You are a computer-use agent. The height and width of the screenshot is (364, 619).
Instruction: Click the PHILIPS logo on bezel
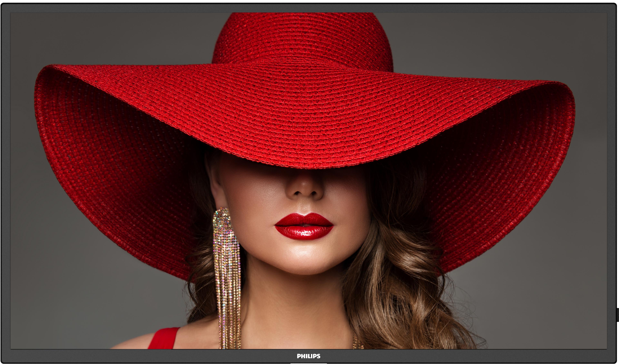click(x=309, y=356)
